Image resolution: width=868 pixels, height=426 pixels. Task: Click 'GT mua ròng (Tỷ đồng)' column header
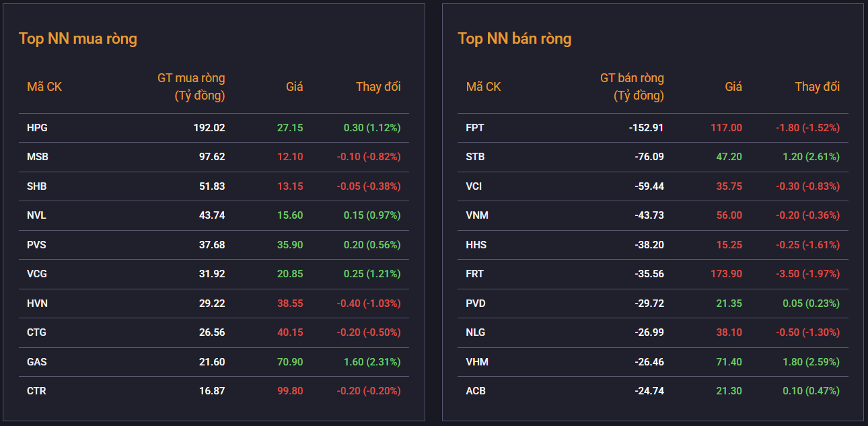[x=191, y=87]
